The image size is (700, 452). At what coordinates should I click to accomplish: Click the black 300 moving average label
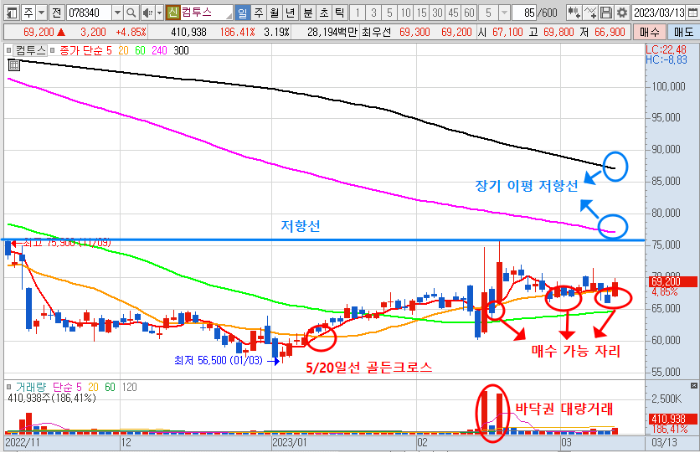point(181,50)
